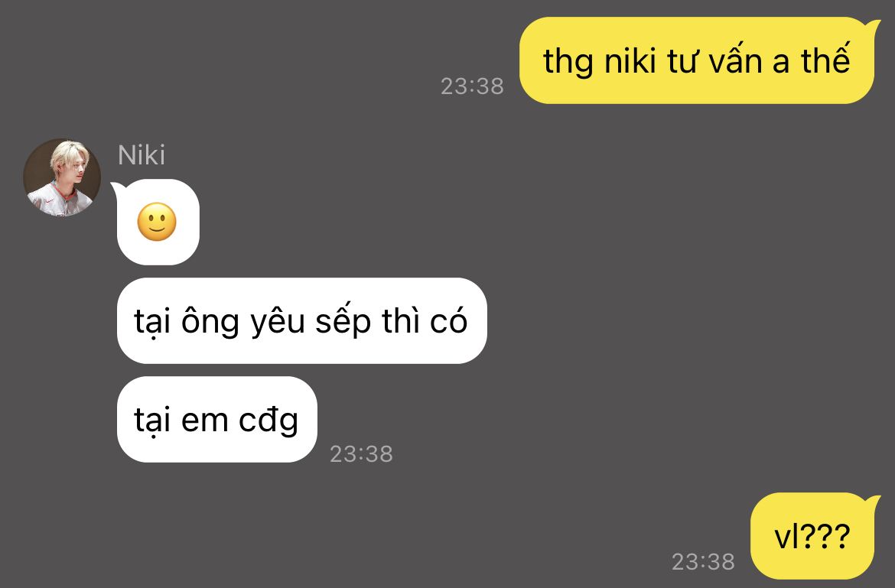Select the 'tại em cđg' message bubble
Screen dimensions: 895x588
[217, 419]
